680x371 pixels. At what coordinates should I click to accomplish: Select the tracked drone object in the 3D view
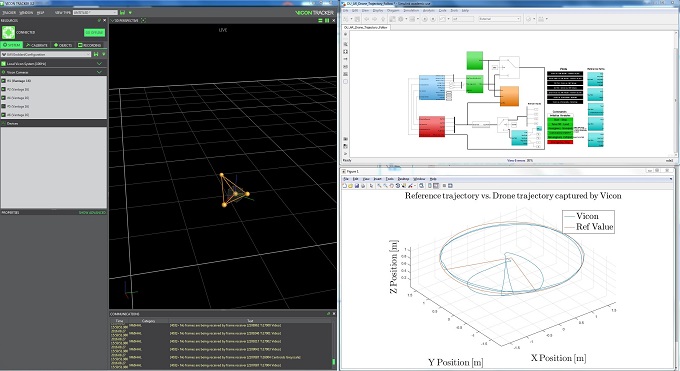click(234, 191)
